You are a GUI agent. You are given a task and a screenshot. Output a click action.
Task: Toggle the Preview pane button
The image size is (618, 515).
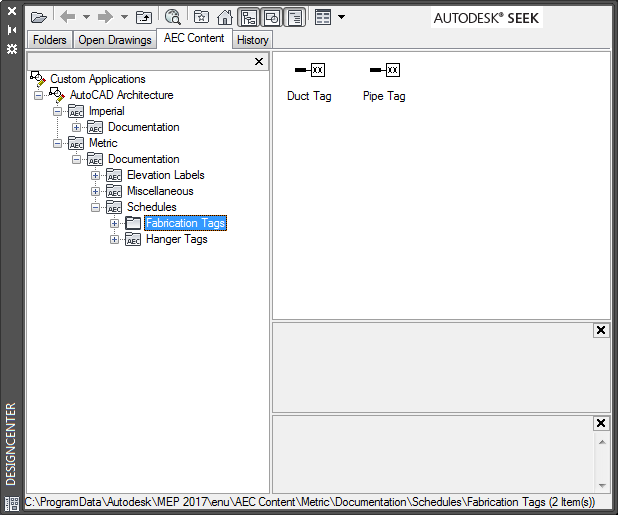click(272, 17)
